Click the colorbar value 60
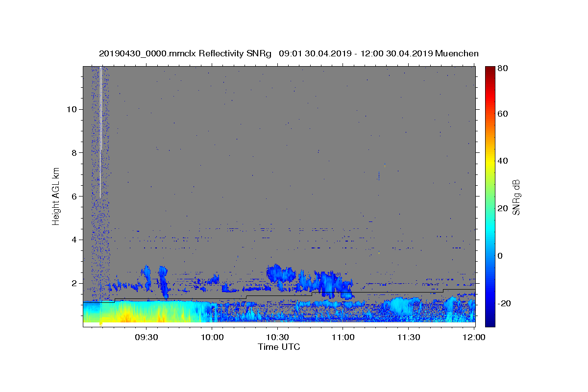Screen dimensions: 588x392 pyautogui.click(x=503, y=114)
